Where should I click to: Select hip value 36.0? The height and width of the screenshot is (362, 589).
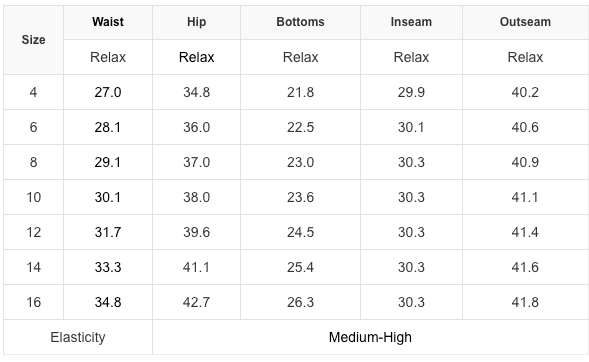pos(196,127)
